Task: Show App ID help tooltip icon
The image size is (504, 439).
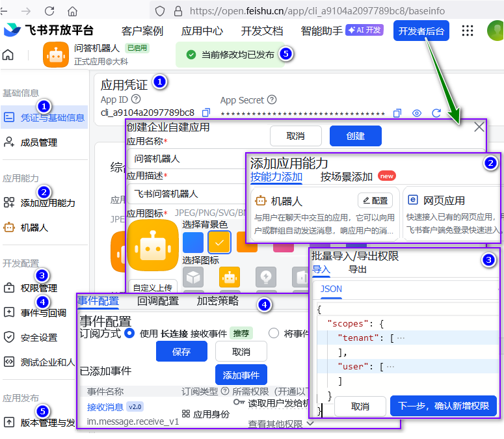Action: pos(137,99)
